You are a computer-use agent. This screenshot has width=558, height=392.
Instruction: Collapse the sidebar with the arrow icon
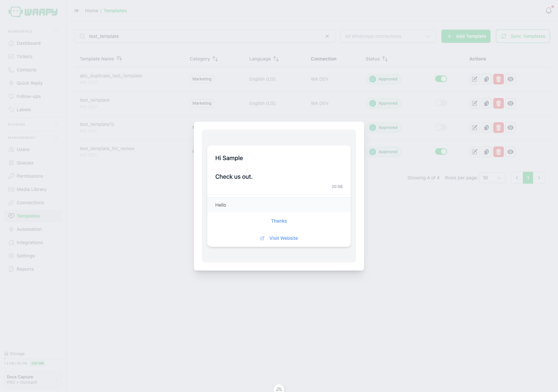click(x=77, y=11)
